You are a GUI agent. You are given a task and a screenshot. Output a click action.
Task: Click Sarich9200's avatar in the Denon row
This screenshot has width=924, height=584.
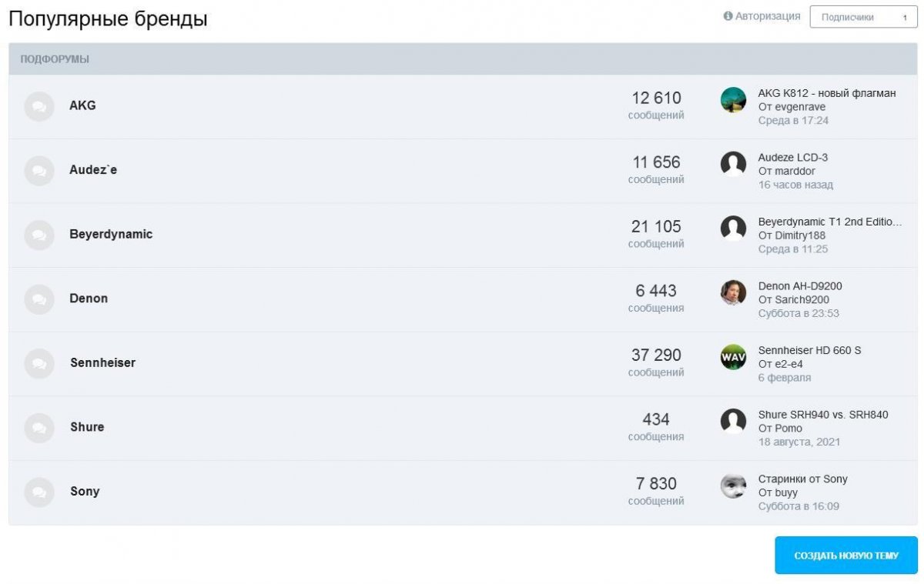pyautogui.click(x=733, y=292)
